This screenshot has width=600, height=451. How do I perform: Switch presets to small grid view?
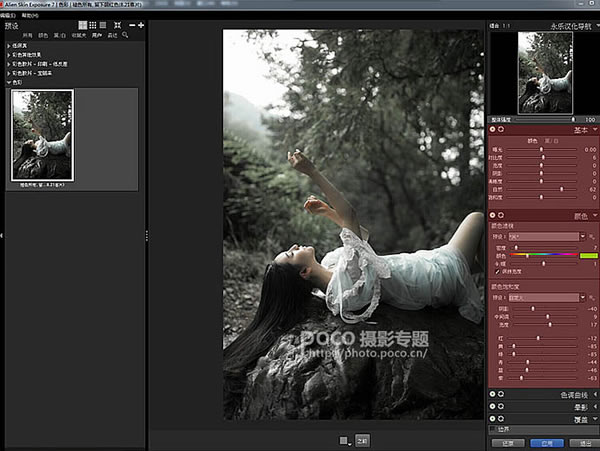click(93, 25)
